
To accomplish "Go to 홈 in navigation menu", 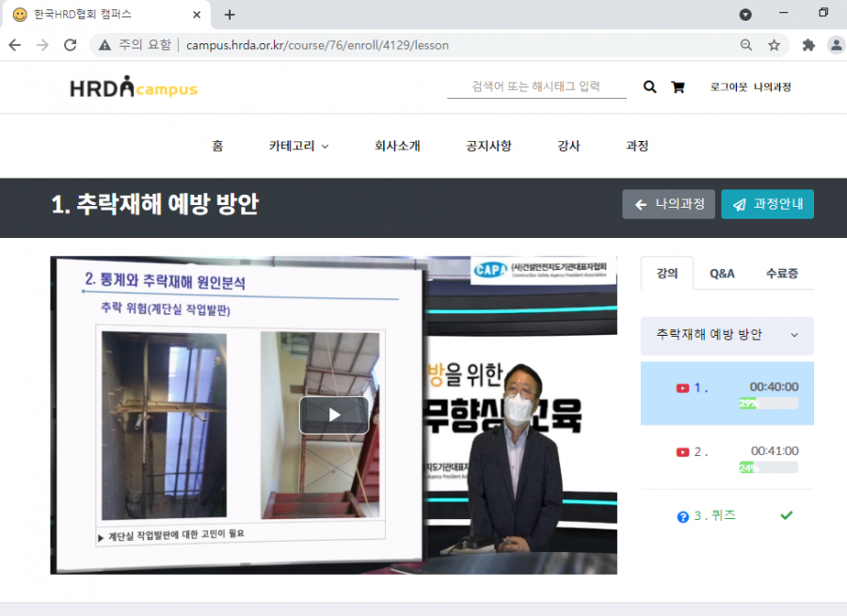I will (217, 146).
